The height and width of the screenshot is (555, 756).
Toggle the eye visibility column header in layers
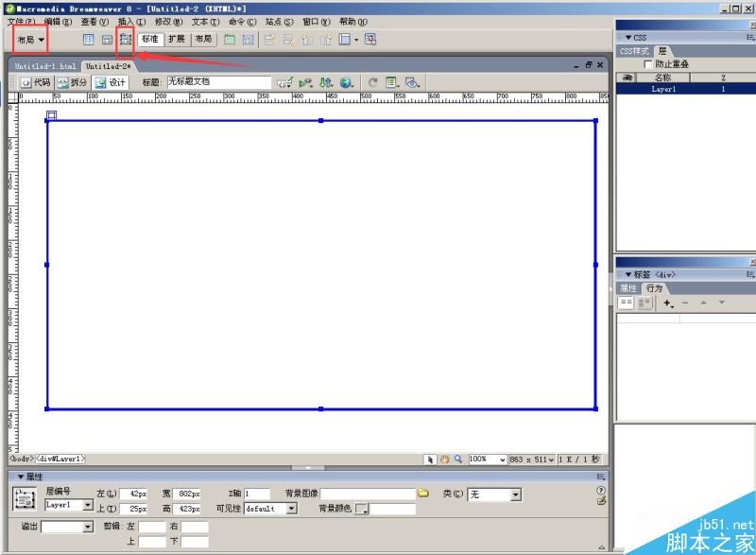pos(627,78)
